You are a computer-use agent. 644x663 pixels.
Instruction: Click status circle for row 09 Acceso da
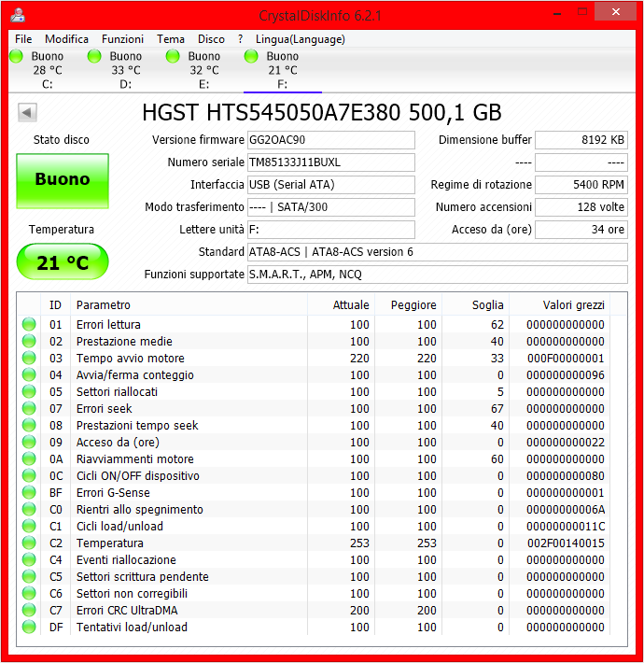29,443
